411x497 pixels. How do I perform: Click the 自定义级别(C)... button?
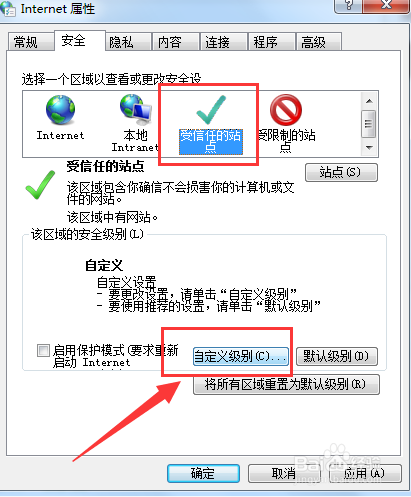241,357
